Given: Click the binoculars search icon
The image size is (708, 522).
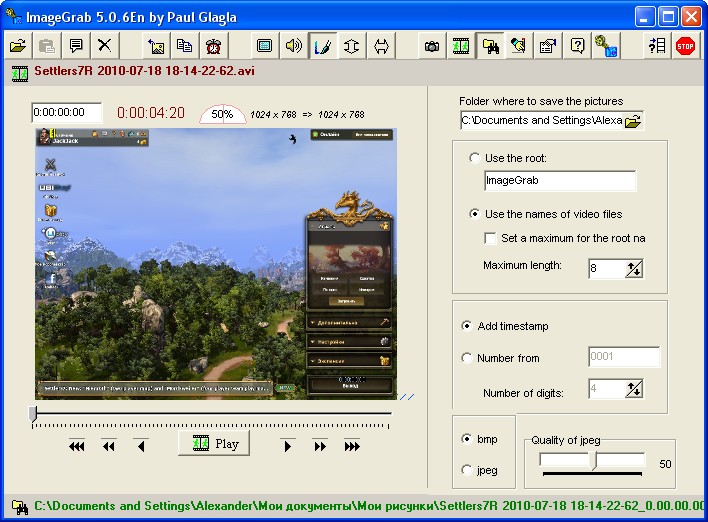Looking at the screenshot, I should [x=490, y=46].
